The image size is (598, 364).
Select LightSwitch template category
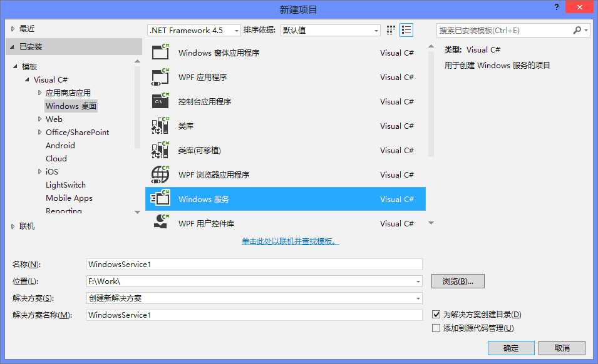[66, 185]
